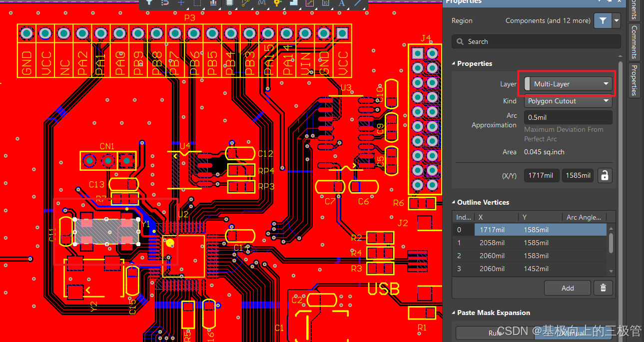Click the Add vertex button

pos(568,288)
